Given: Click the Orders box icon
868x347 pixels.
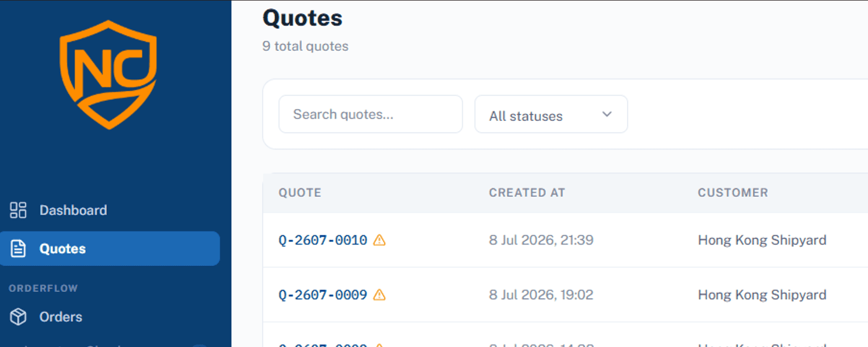Looking at the screenshot, I should click(x=18, y=317).
